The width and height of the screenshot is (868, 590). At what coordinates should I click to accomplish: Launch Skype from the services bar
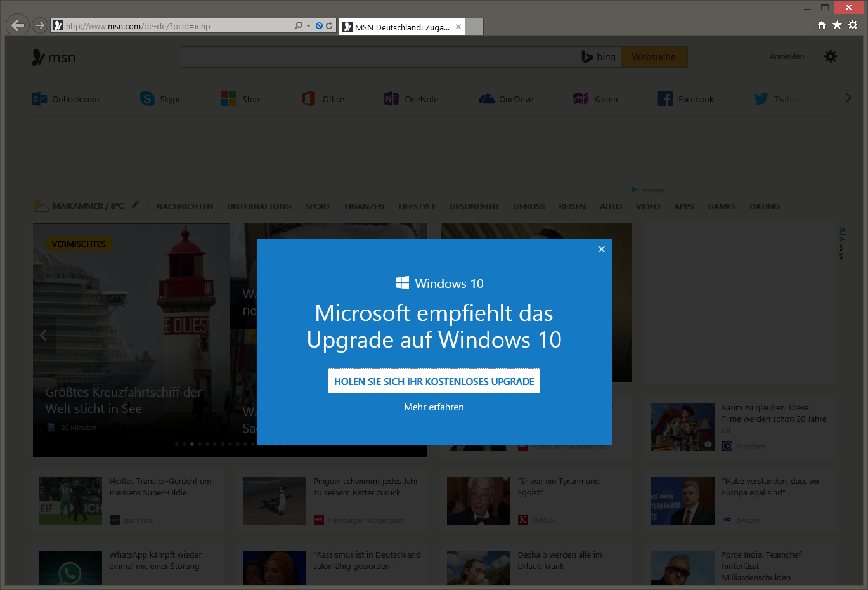coord(160,98)
